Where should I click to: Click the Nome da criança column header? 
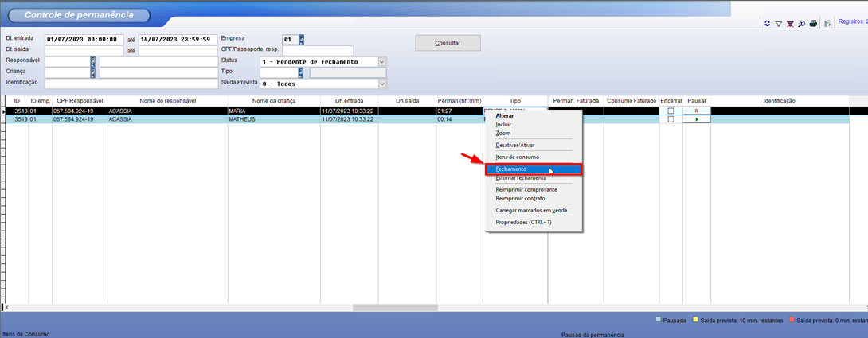[274, 101]
